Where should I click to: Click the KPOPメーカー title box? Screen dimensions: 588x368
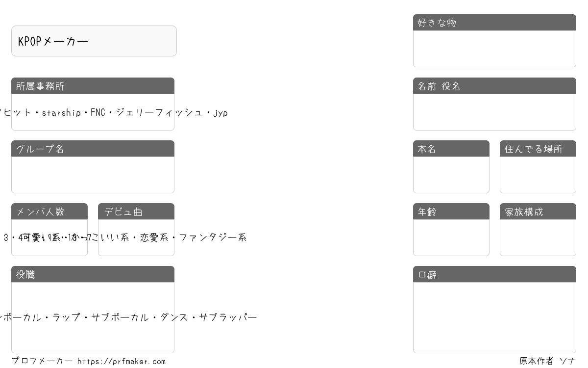(x=94, y=41)
